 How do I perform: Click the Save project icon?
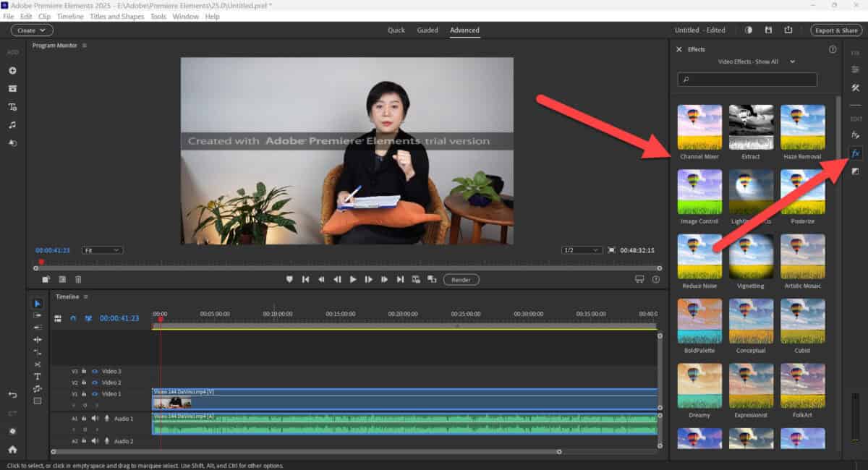click(x=768, y=30)
